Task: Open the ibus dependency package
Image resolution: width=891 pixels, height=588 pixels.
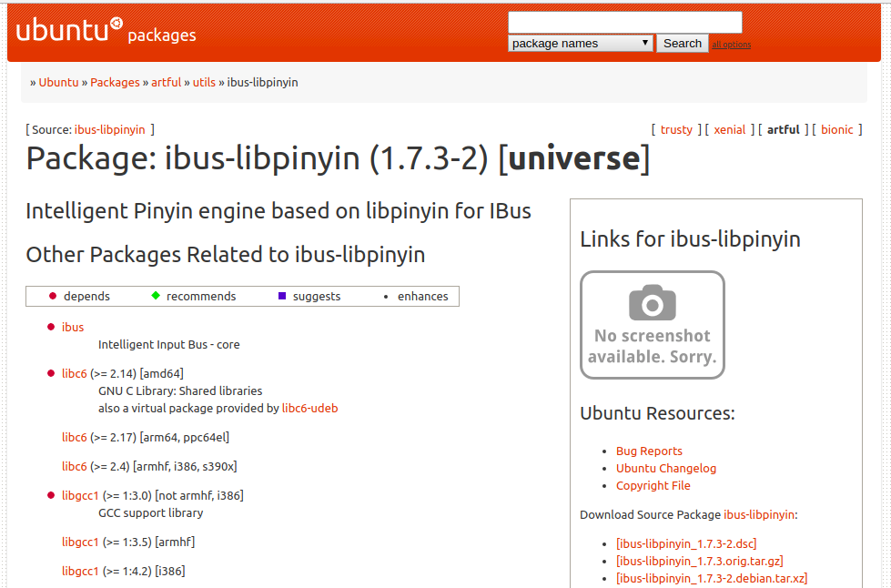Action: tap(73, 328)
